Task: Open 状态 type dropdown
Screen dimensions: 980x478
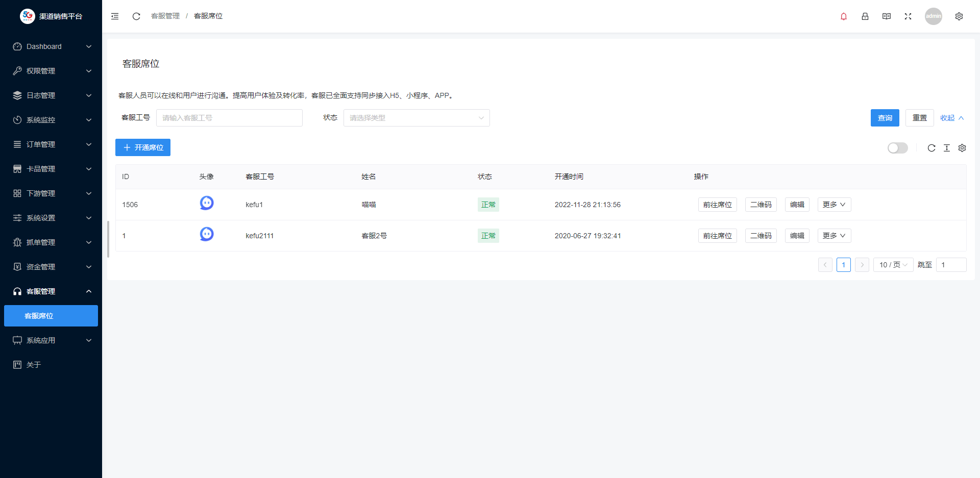Action: coord(416,118)
